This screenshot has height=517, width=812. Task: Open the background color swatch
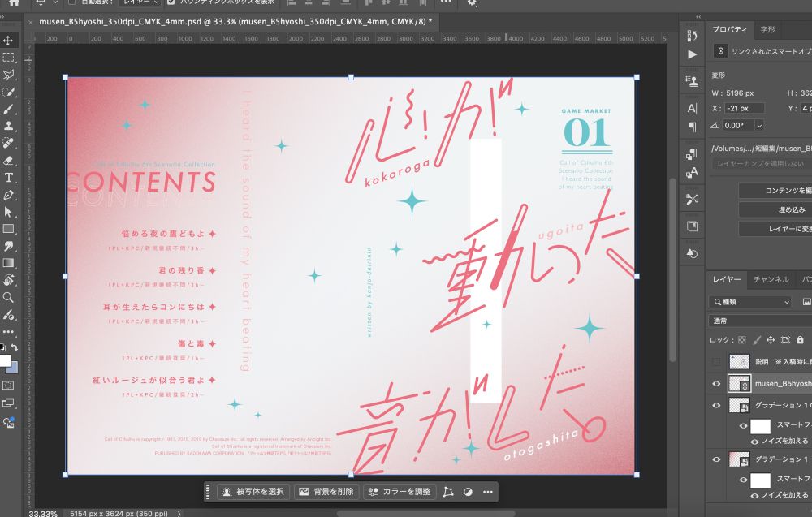[14, 368]
